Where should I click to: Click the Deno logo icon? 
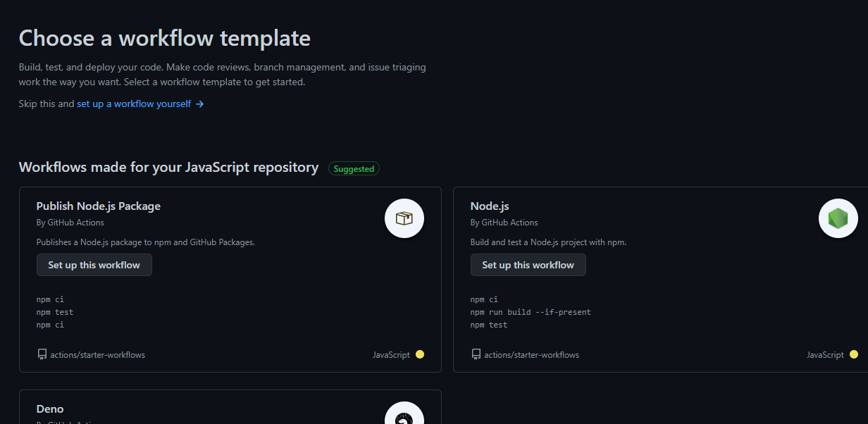(x=404, y=416)
